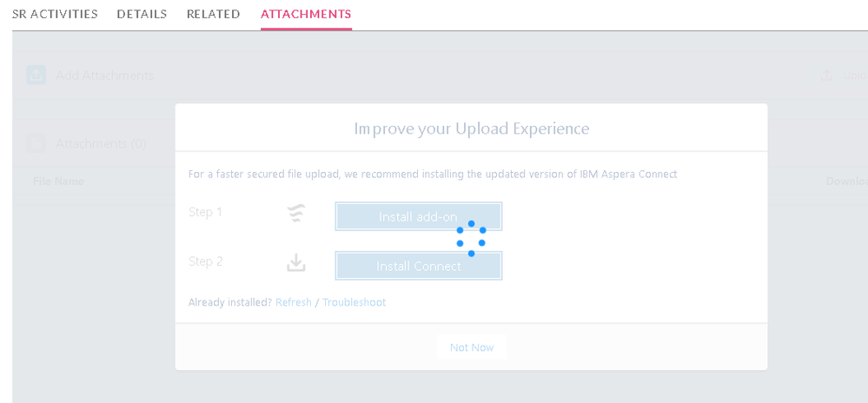
Task: Click the blue loading spinner
Action: [471, 239]
